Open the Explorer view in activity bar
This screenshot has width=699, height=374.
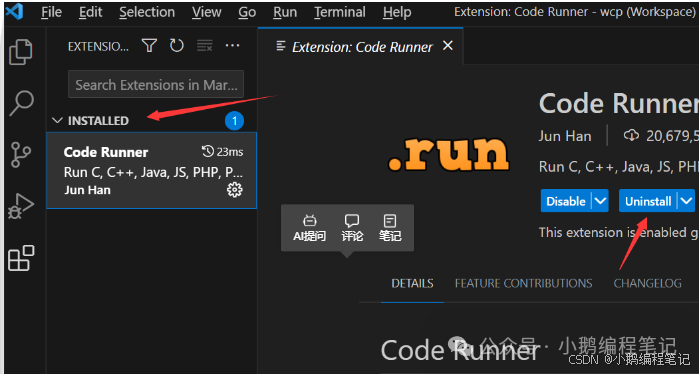[21, 52]
